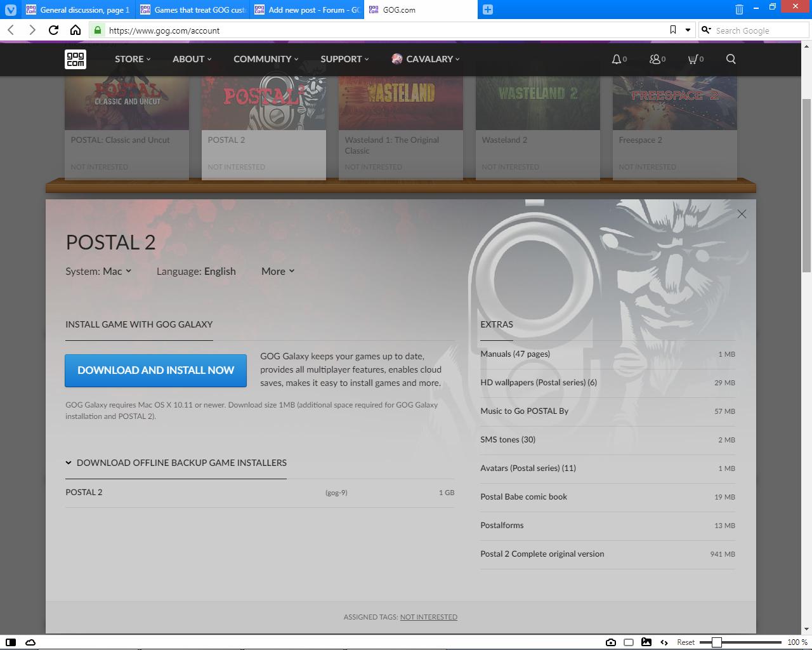Open a new tab with plus icon
This screenshot has width=812, height=650.
tap(487, 10)
